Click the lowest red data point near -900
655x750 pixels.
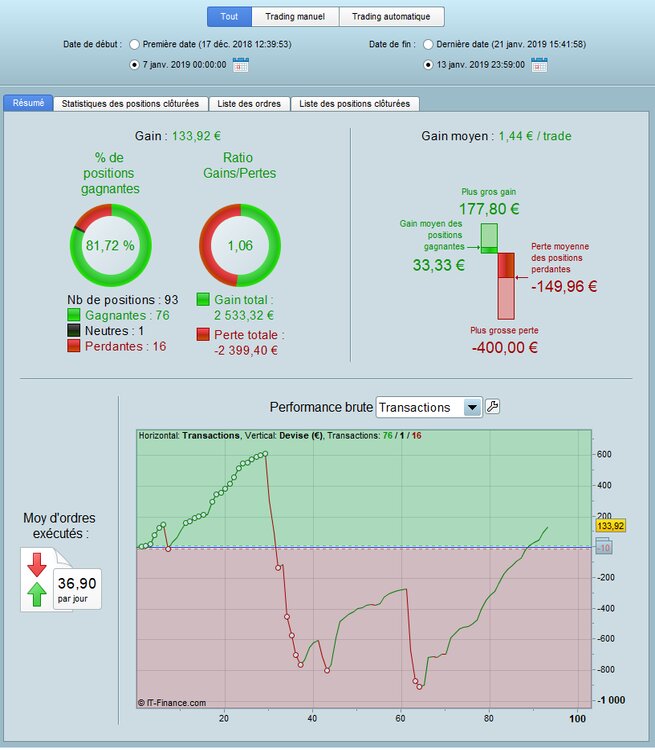coord(419,687)
